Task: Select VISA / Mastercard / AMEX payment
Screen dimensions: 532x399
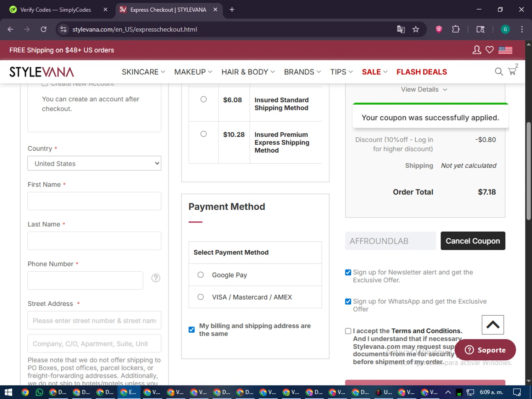Action: point(201,297)
